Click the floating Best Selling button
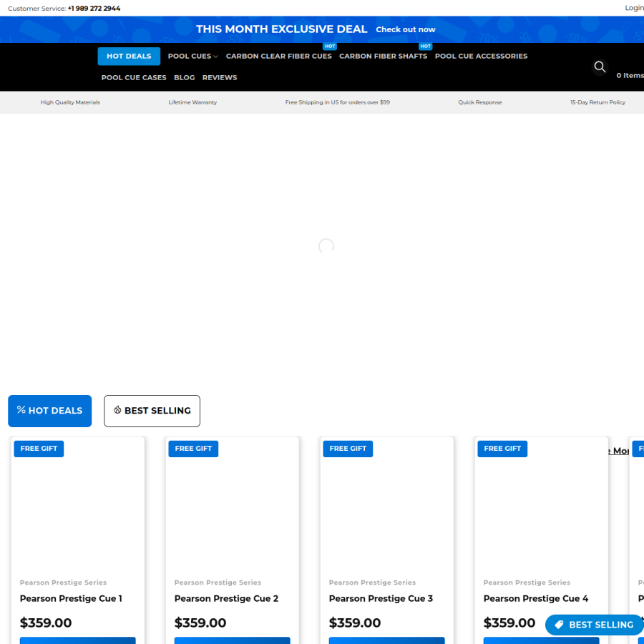The image size is (644, 644). point(594,625)
